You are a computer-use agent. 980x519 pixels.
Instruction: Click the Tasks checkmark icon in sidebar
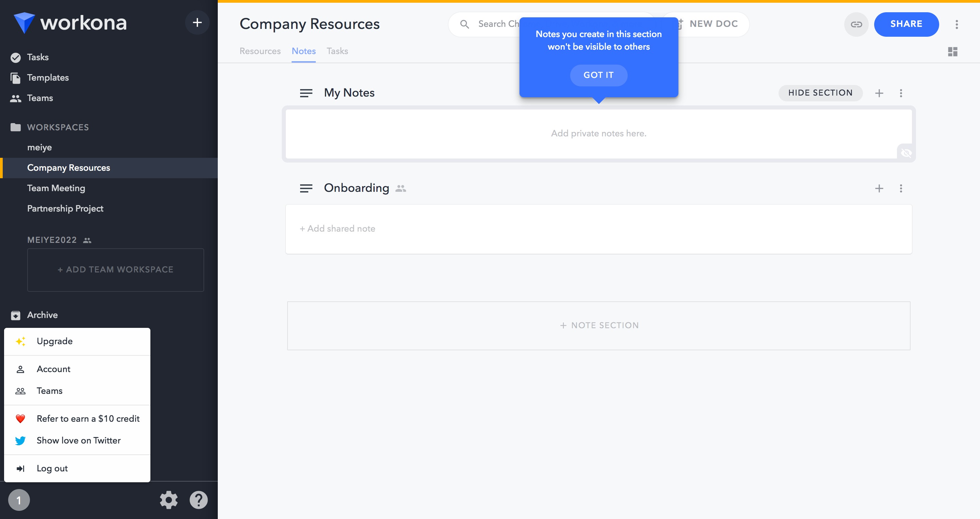pos(16,58)
